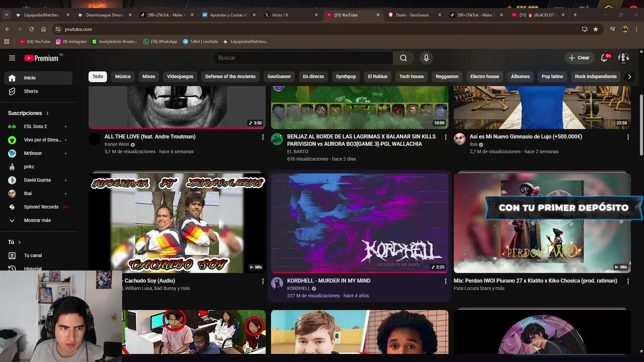This screenshot has height=362, width=644.
Task: Open KORDHELL Murder In My Mind thumbnail
Action: point(360,223)
